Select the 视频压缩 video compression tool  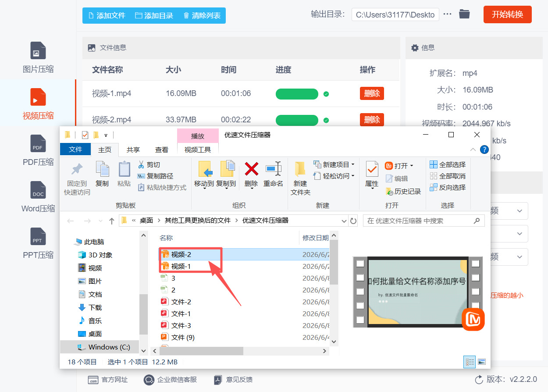click(x=38, y=104)
